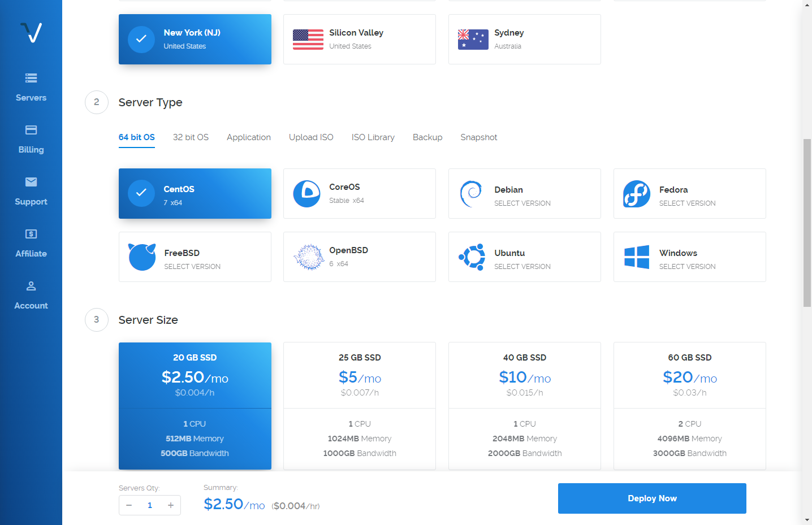Viewport: 812px width, 525px height.
Task: Select the 40 GB SSD $10 plan
Action: (x=525, y=406)
